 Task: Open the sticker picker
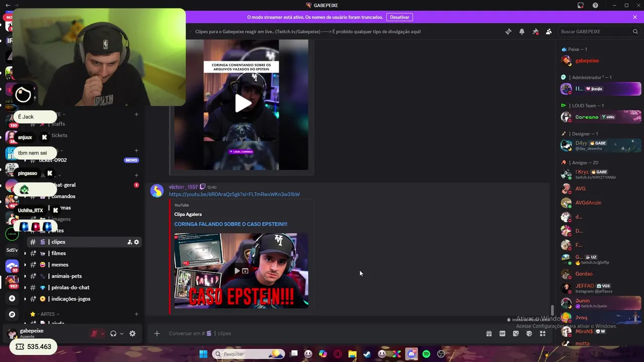pyautogui.click(x=516, y=333)
